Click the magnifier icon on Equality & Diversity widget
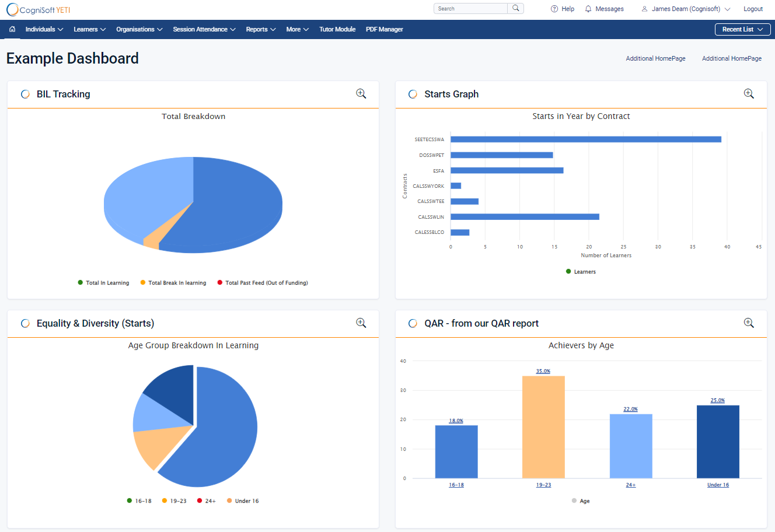This screenshot has width=775, height=532. pyautogui.click(x=361, y=323)
